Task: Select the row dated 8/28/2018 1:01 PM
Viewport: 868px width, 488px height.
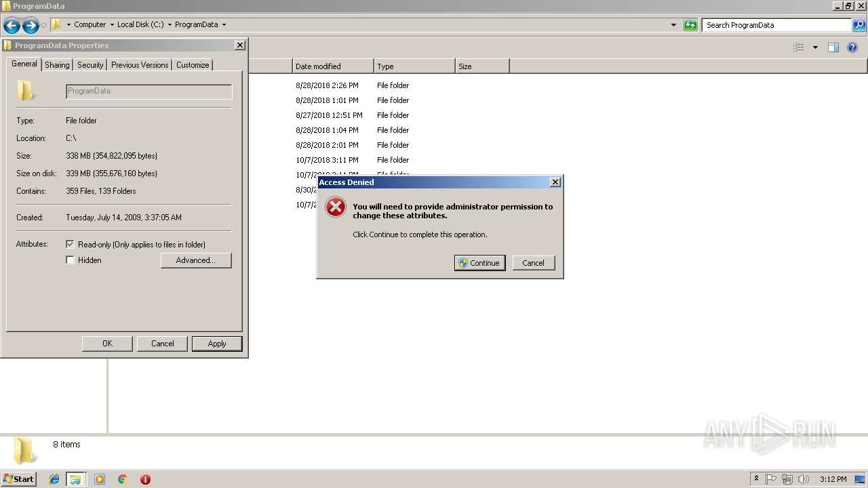Action: click(353, 100)
